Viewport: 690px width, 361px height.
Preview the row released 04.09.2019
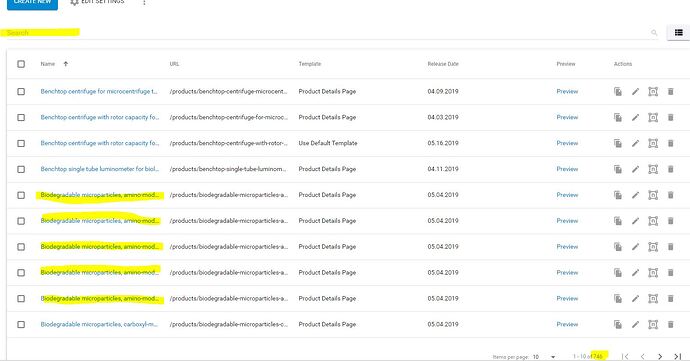(567, 92)
